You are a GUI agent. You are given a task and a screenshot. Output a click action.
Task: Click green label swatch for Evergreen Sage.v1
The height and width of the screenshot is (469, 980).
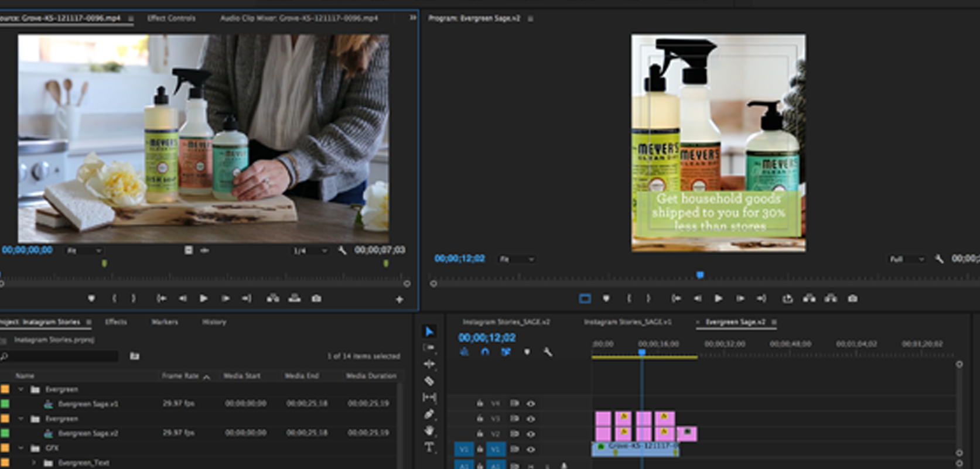[5, 404]
